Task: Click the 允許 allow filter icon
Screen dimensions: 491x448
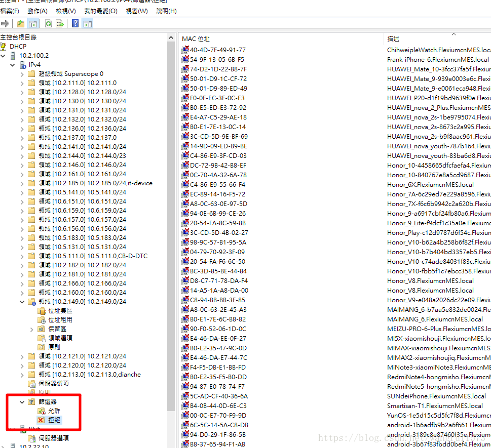Action: click(x=42, y=411)
